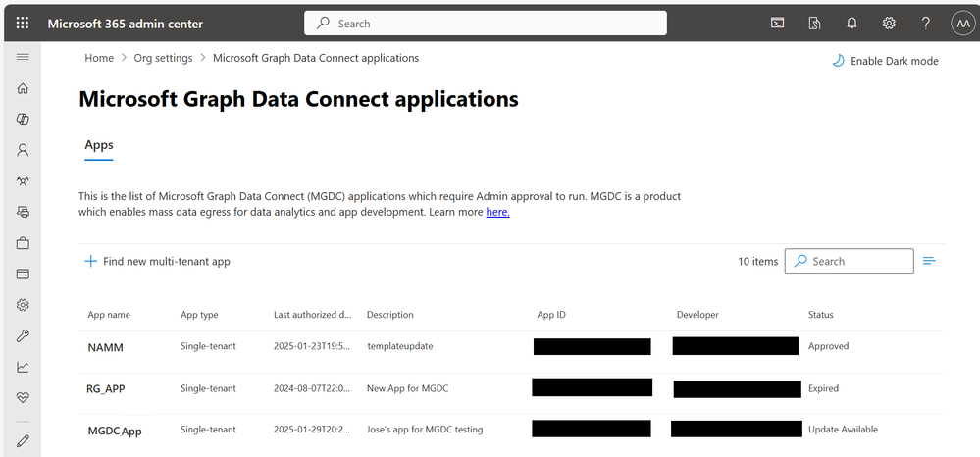Sort by App ID column header

point(551,315)
